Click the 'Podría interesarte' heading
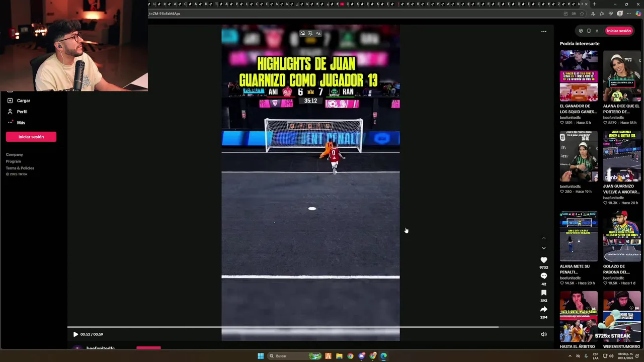 [x=580, y=44]
